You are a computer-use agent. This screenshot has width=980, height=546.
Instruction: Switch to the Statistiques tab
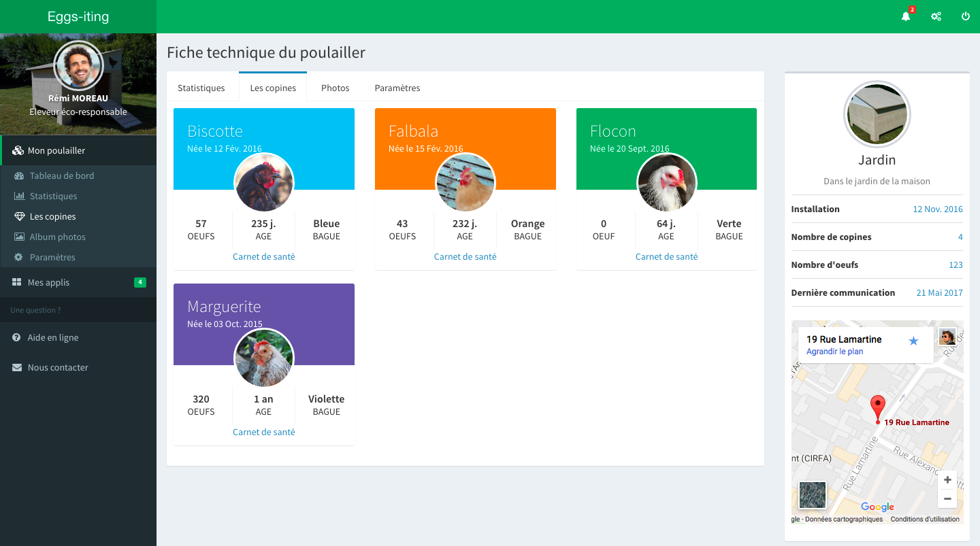(201, 88)
